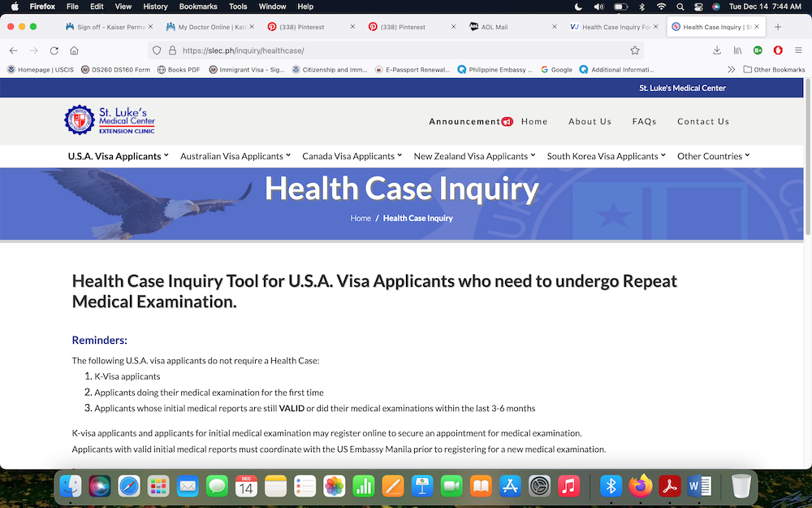Image resolution: width=812 pixels, height=508 pixels.
Task: Click the page vertical scrollbar
Action: (807, 158)
